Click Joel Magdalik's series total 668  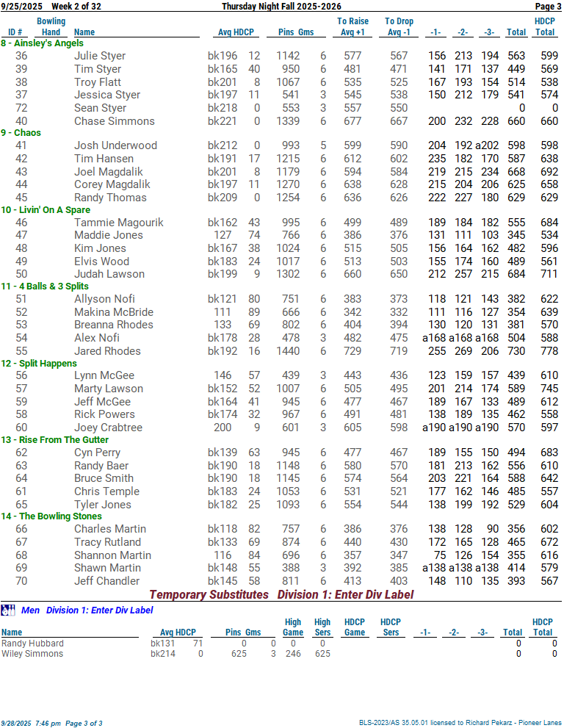516,172
